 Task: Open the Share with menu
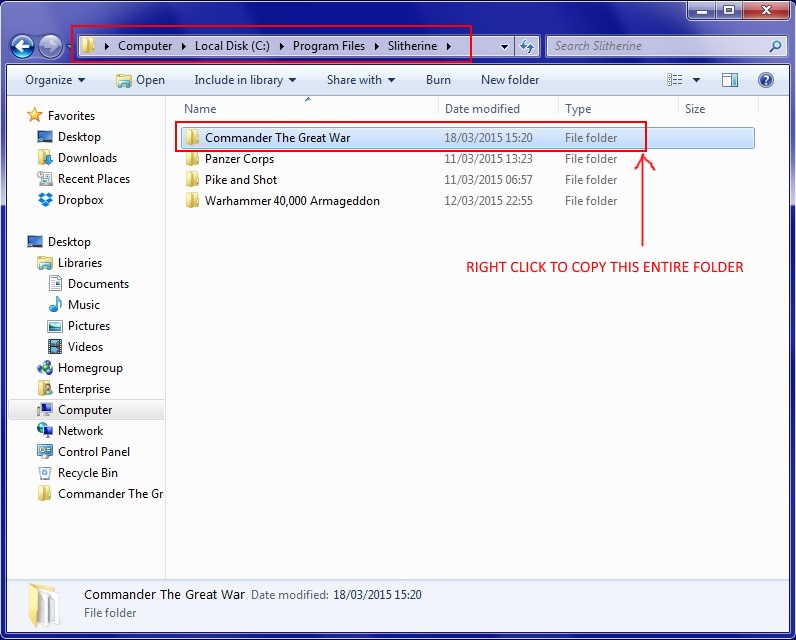coord(360,80)
